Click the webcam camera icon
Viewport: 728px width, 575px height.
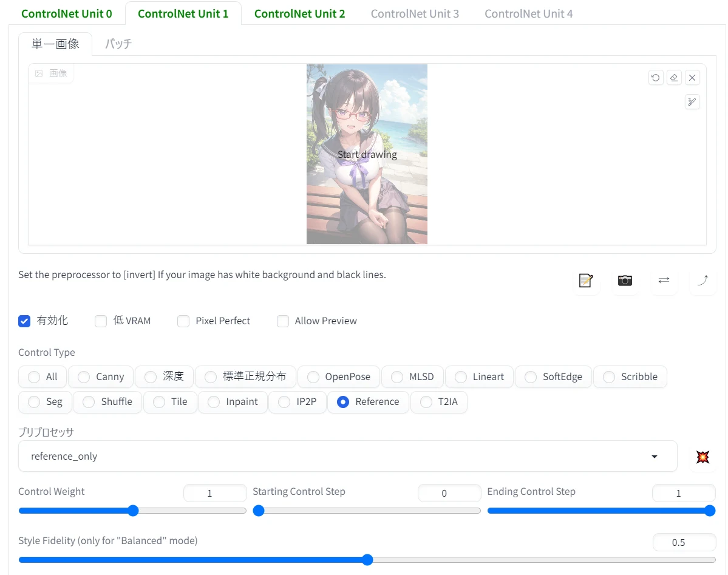pyautogui.click(x=625, y=281)
